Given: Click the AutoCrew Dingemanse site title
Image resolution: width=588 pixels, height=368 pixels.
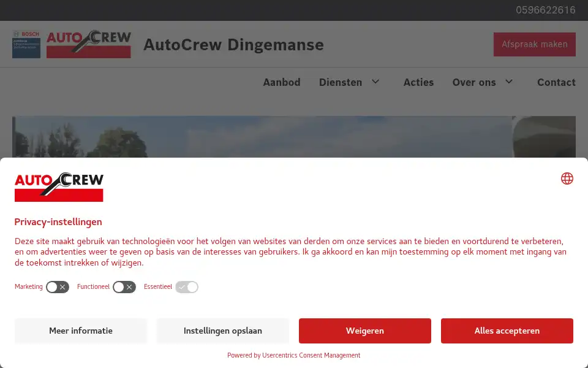Looking at the screenshot, I should tap(233, 45).
